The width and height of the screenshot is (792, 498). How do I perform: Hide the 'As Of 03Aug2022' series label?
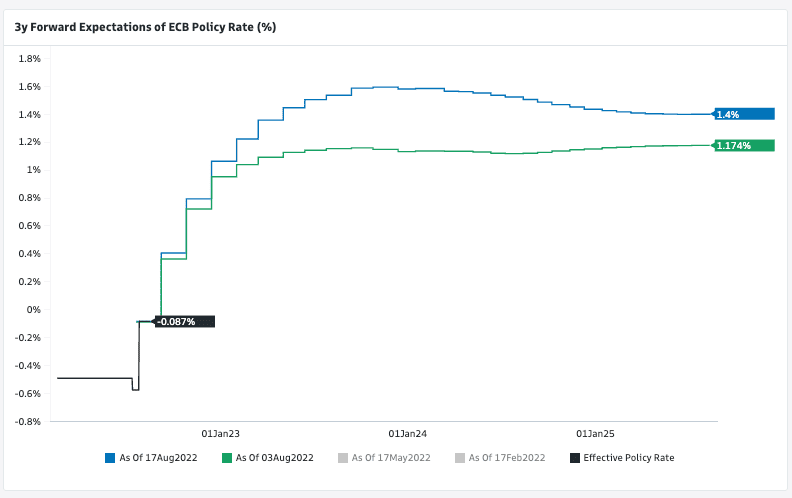click(x=275, y=458)
